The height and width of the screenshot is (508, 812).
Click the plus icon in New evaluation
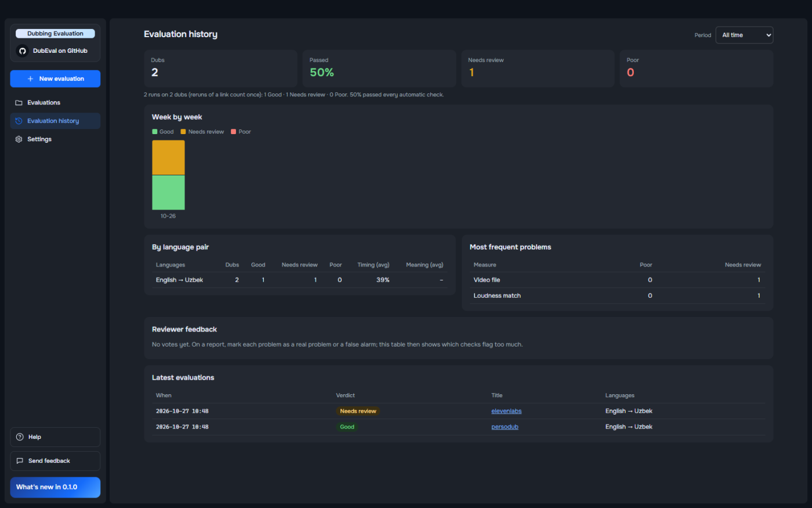[30, 79]
